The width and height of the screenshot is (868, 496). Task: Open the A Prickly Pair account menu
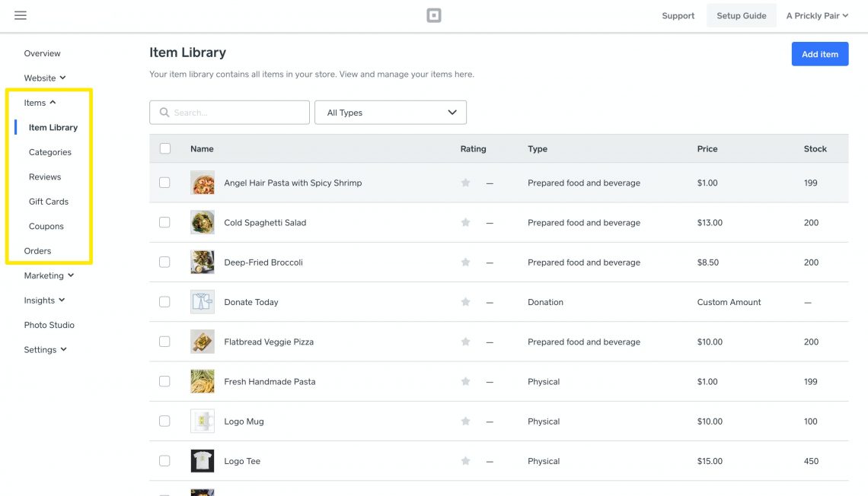pos(816,15)
